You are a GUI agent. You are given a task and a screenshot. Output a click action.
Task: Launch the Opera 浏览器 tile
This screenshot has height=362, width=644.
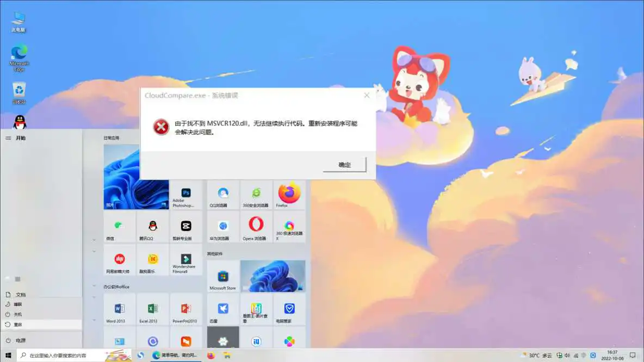click(256, 227)
